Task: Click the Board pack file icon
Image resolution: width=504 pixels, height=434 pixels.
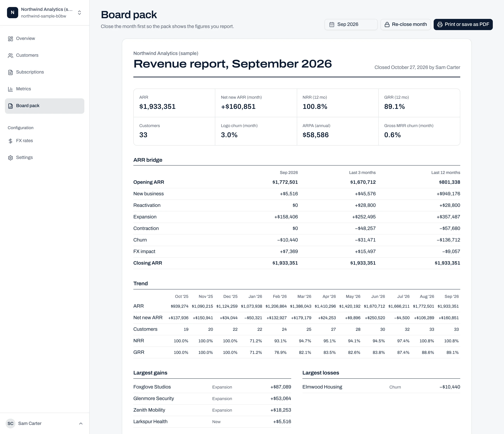Action: [10, 106]
